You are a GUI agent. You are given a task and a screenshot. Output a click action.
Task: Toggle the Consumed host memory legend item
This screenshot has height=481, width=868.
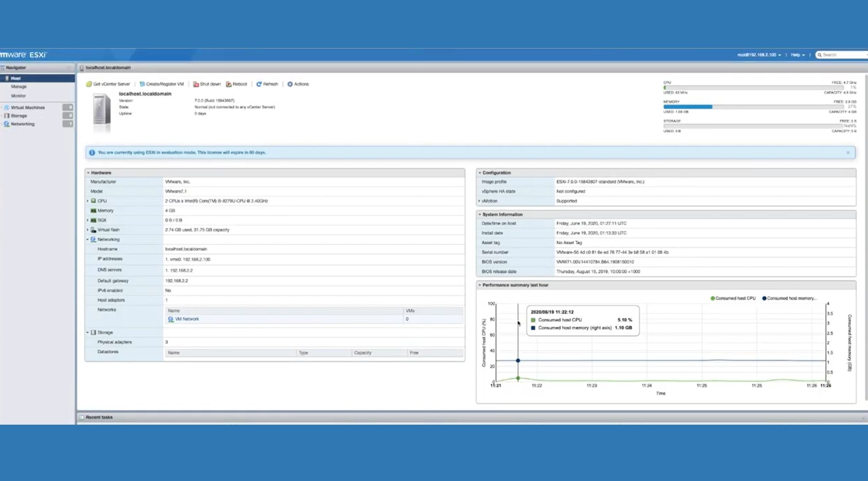click(x=789, y=299)
